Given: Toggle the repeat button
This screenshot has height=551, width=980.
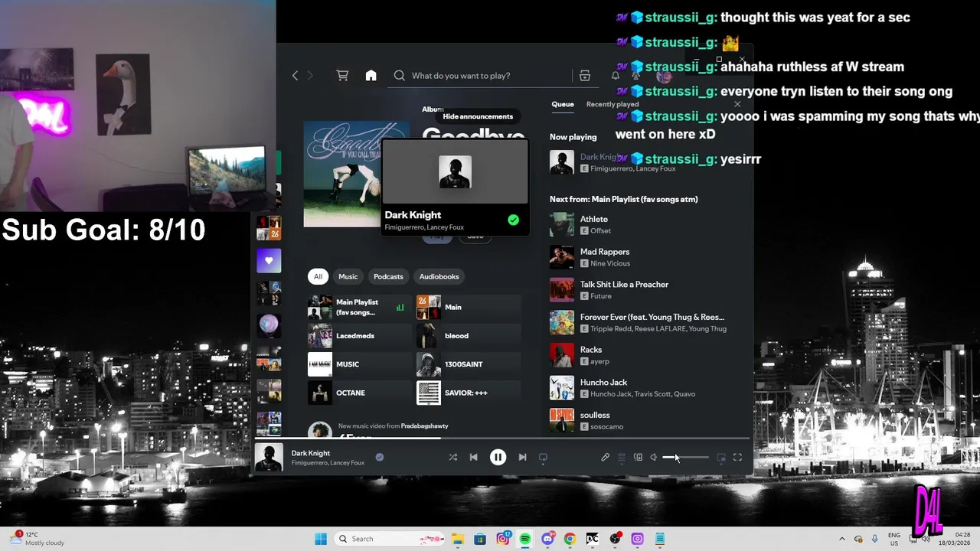Looking at the screenshot, I should [x=543, y=457].
